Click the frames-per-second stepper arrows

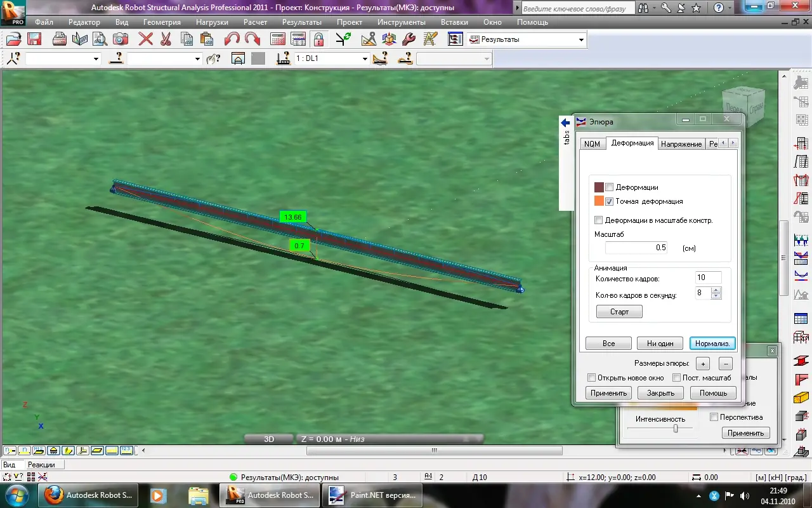[x=716, y=293]
